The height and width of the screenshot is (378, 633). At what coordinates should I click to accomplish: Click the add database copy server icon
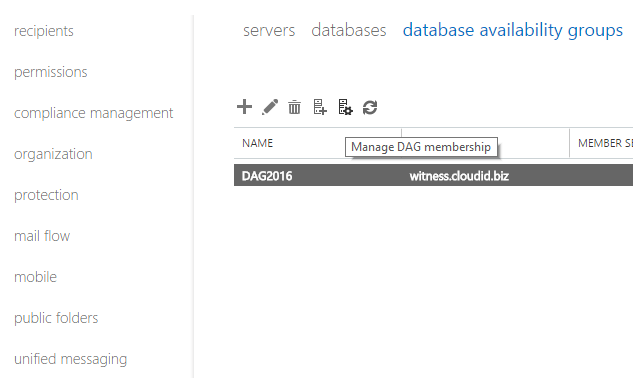(x=320, y=107)
